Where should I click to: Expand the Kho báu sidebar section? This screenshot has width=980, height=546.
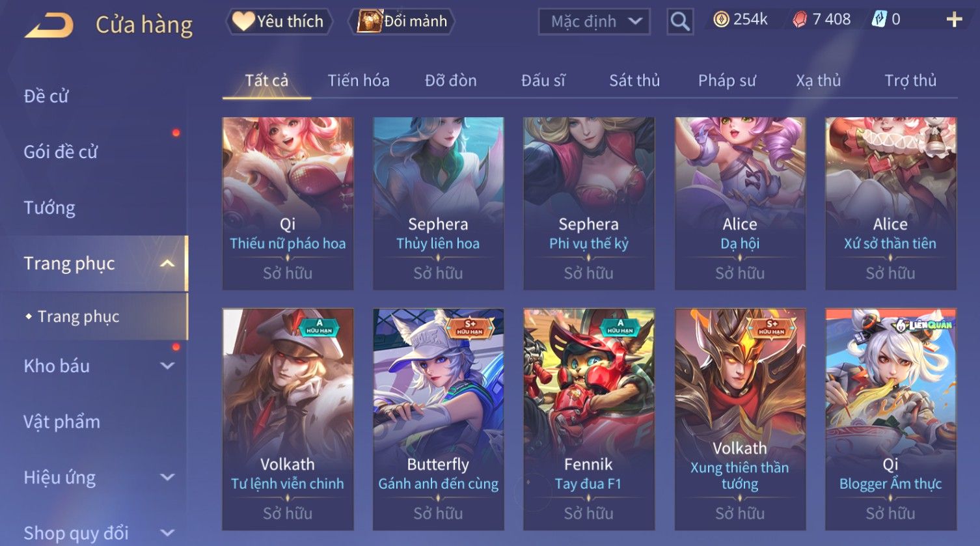tap(167, 366)
